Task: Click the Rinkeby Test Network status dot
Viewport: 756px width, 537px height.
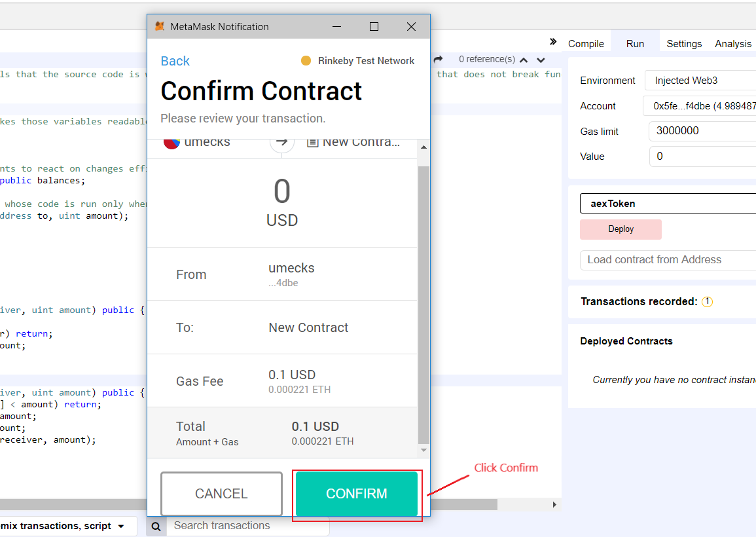Action: pos(306,60)
